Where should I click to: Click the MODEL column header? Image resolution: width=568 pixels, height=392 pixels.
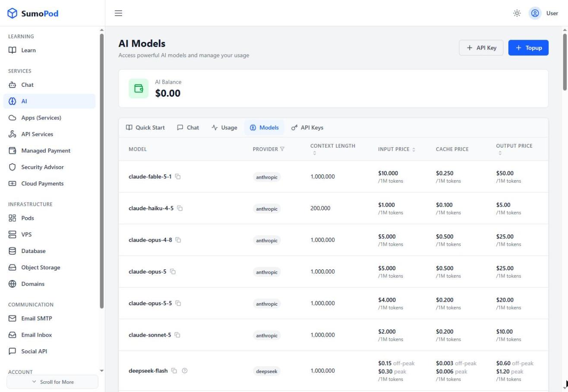coord(138,149)
